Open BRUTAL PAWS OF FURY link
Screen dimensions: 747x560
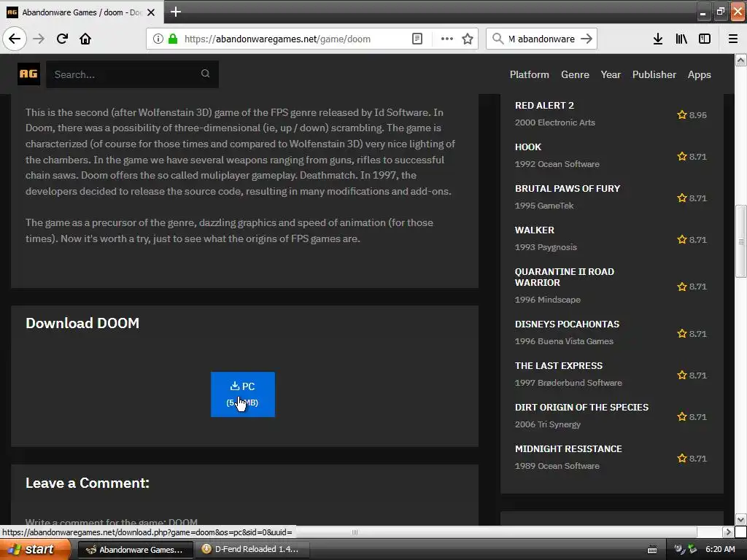[x=568, y=188]
